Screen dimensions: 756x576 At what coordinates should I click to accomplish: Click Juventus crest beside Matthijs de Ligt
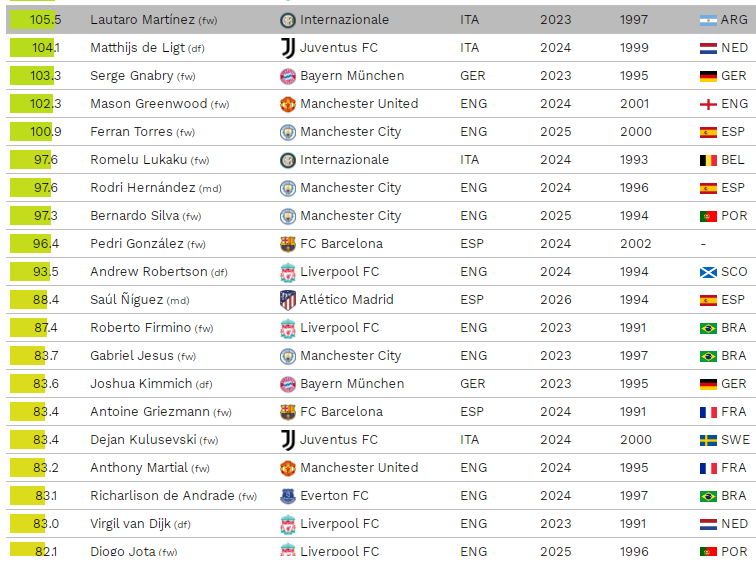(288, 48)
